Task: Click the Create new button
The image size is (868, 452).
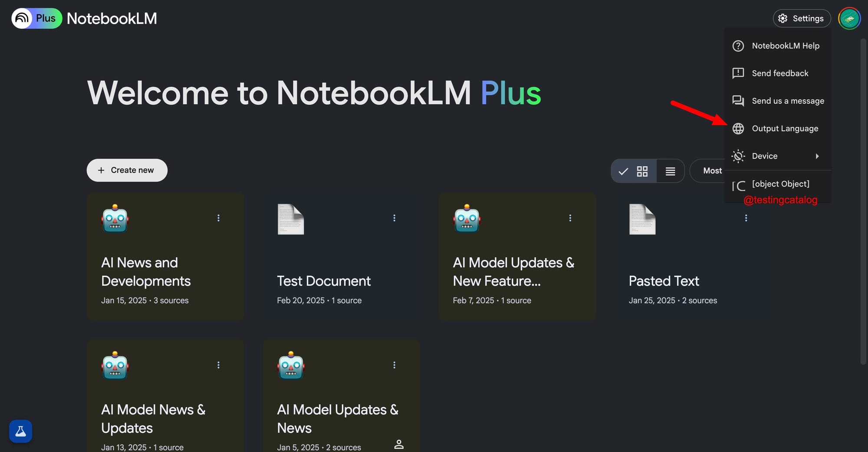Action: (127, 170)
